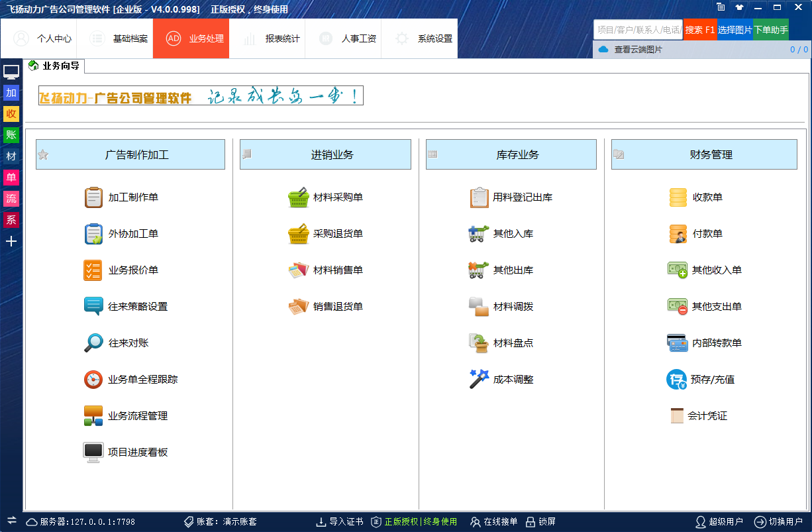Click the 下单助手 button
Screen dimensions: 812x532
[x=771, y=30]
